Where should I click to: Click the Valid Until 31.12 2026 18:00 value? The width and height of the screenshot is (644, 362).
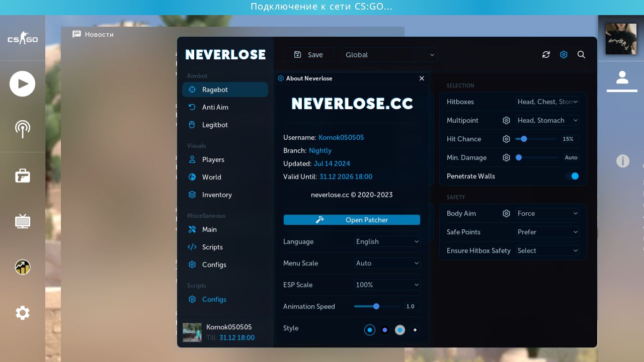click(x=346, y=177)
